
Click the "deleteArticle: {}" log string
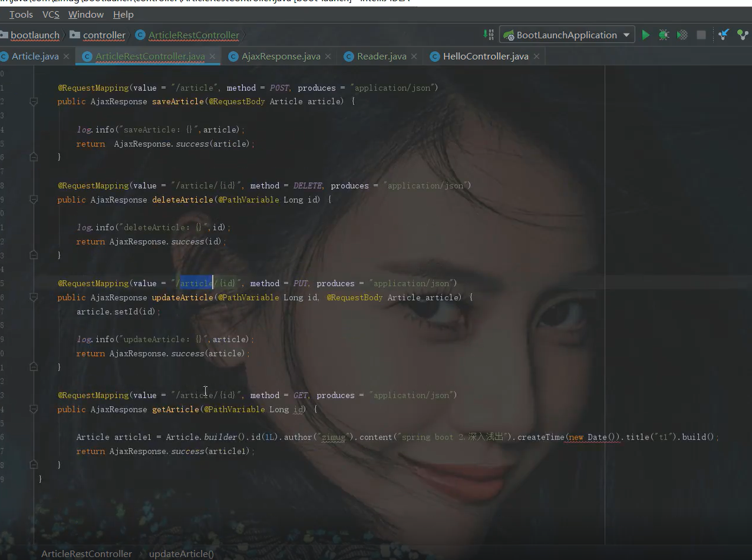point(166,227)
